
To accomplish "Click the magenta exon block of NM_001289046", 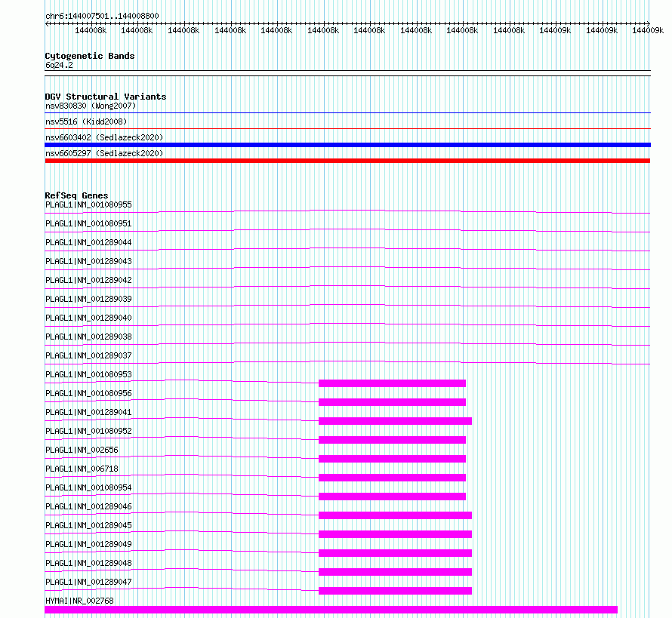I will (x=395, y=515).
